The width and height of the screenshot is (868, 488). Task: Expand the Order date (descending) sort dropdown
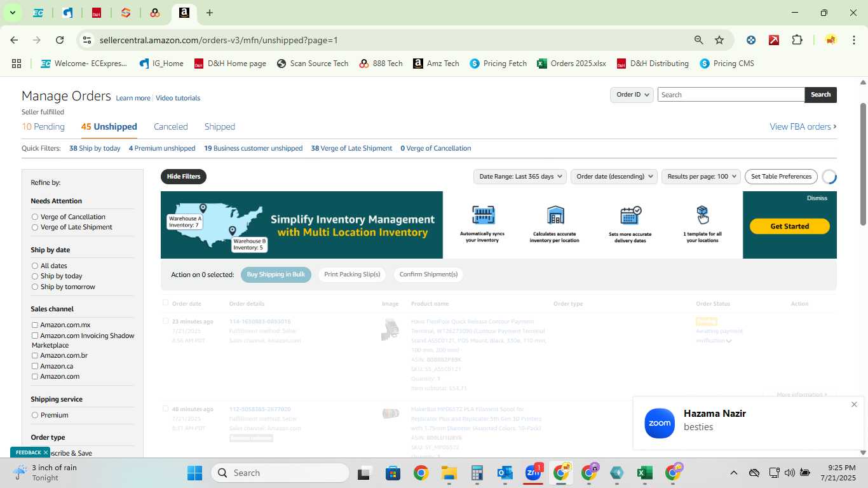pos(614,177)
